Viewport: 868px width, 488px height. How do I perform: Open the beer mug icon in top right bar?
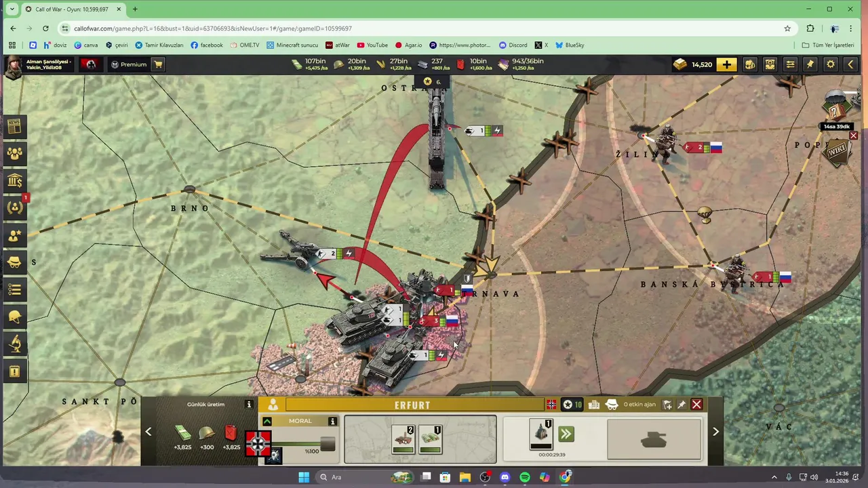pyautogui.click(x=749, y=64)
